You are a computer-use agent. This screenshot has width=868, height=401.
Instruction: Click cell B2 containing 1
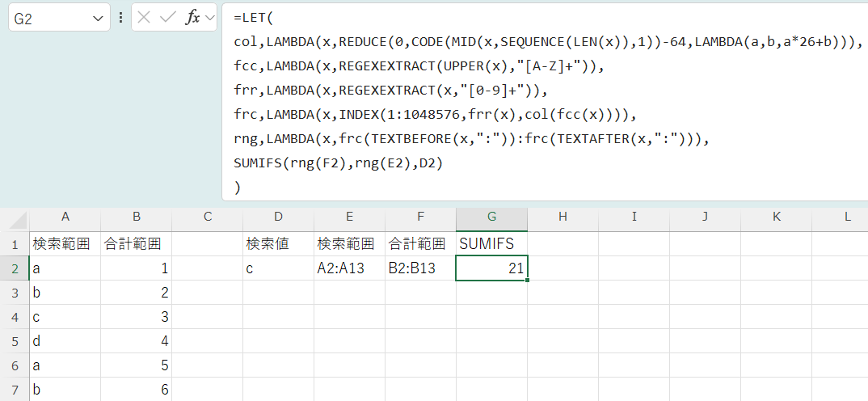point(136,268)
